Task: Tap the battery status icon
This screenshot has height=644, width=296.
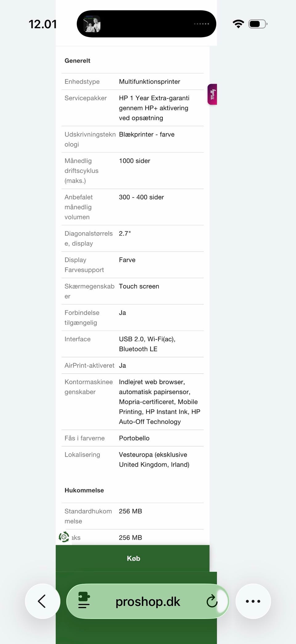Action: tap(257, 24)
